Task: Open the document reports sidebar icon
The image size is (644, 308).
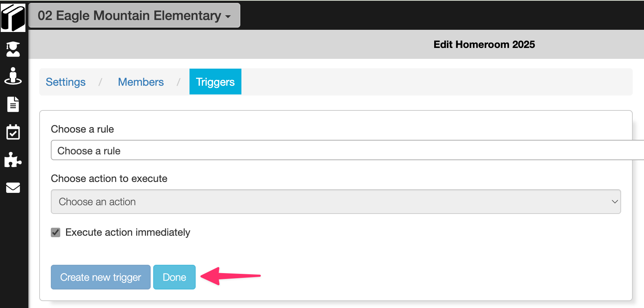Action: tap(13, 104)
